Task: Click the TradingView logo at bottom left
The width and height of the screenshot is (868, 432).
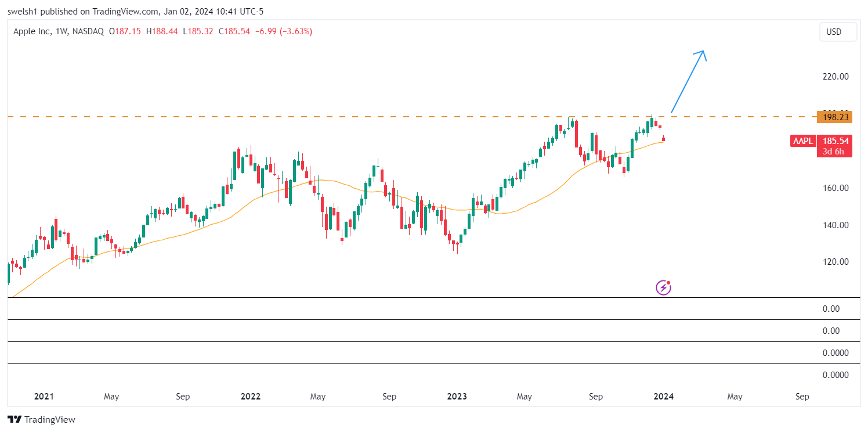Action: (41, 419)
